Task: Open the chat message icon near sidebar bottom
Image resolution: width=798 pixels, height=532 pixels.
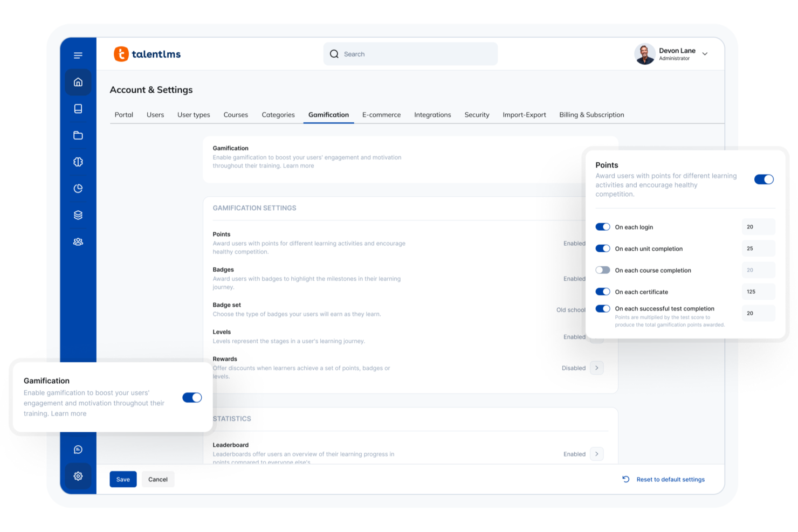Action: pos(78,449)
